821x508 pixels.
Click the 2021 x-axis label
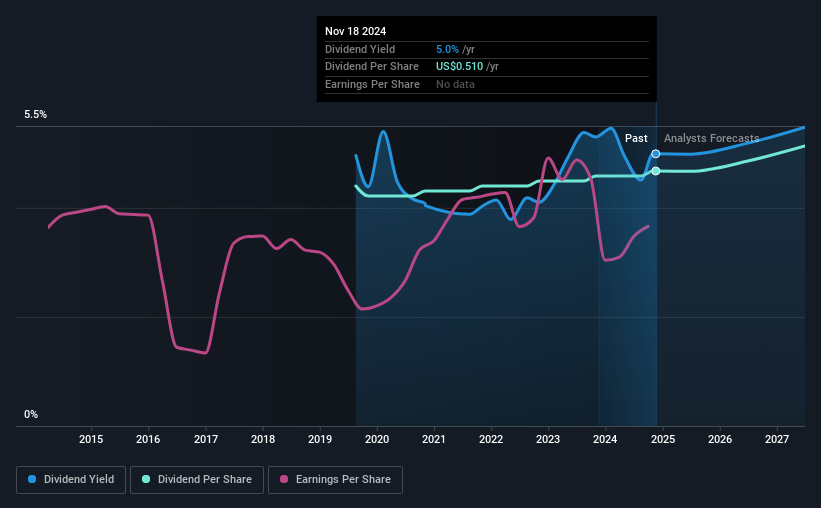(x=434, y=439)
